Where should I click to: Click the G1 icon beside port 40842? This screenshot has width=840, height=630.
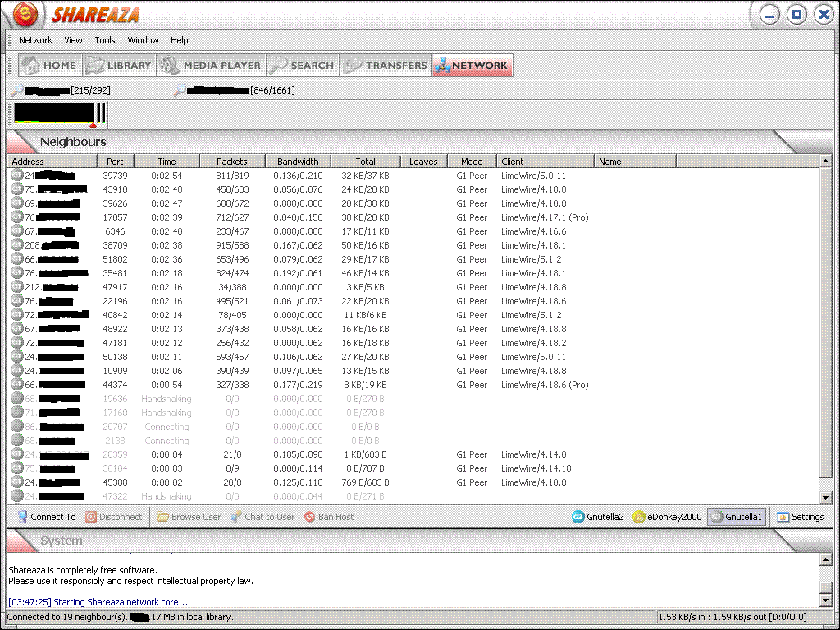coord(17,314)
